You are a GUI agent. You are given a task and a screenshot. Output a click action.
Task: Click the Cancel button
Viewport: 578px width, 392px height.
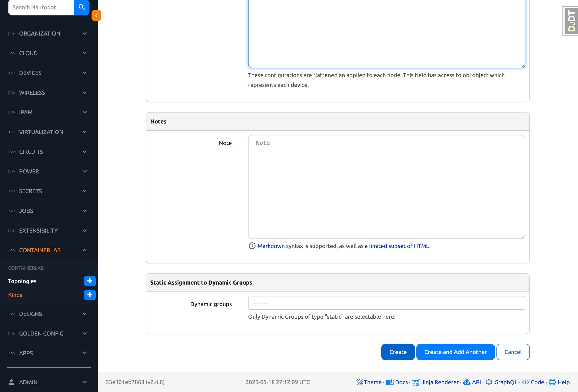point(513,352)
